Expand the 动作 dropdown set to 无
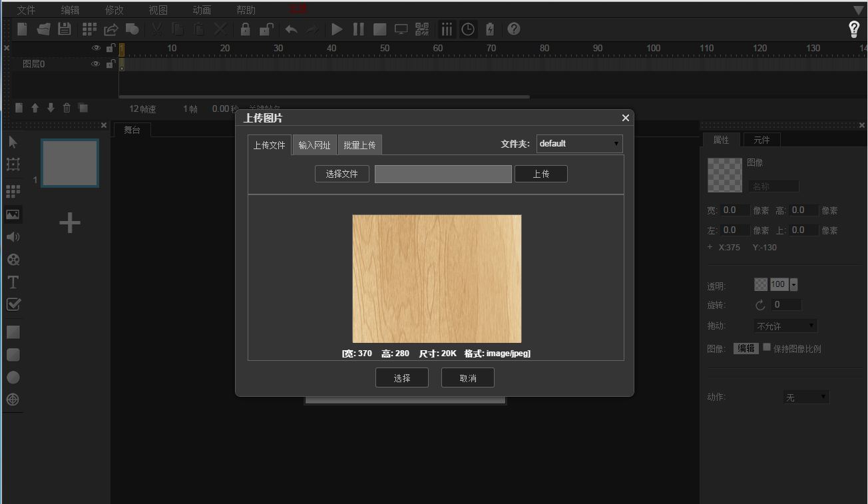Image resolution: width=868 pixels, height=504 pixels. (806, 397)
